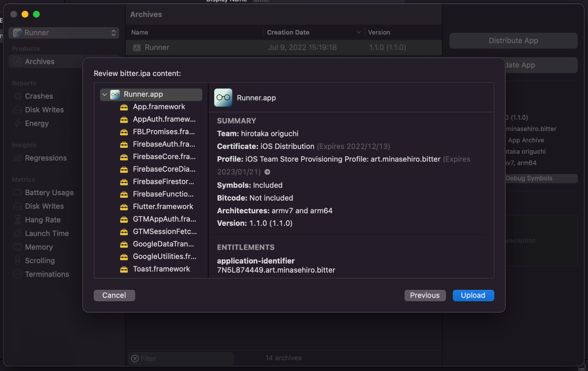Click the Launch Time rocket icon

(x=18, y=233)
